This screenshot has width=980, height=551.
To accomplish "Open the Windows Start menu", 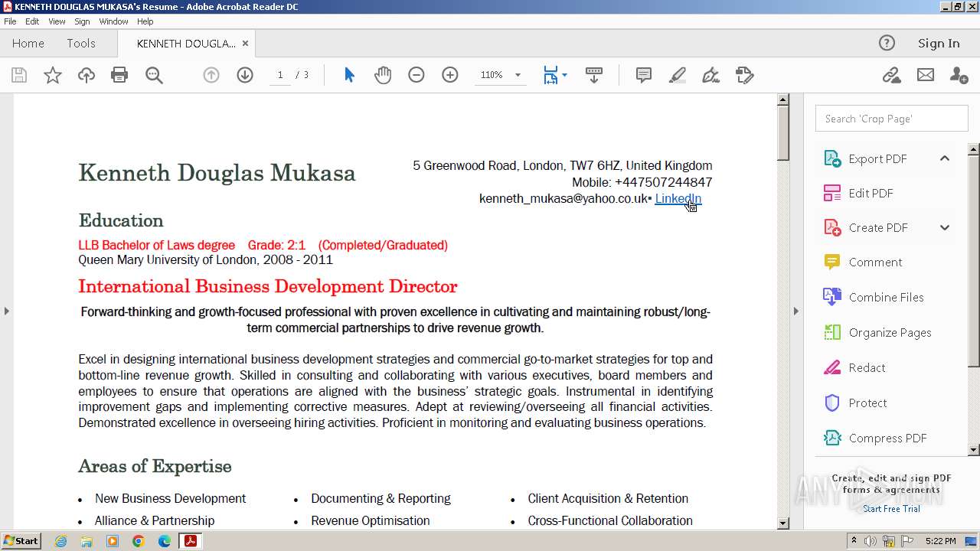I will click(21, 541).
